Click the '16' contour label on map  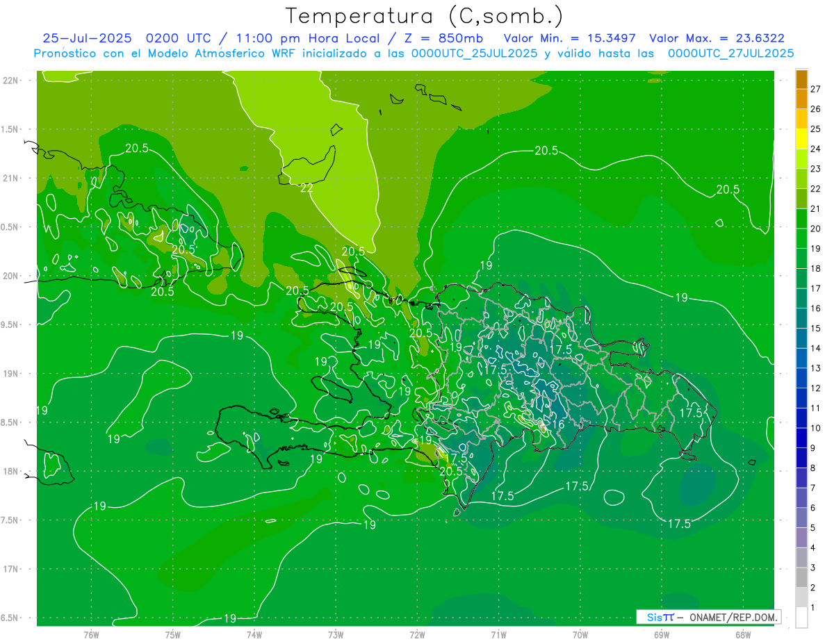pos(558,424)
